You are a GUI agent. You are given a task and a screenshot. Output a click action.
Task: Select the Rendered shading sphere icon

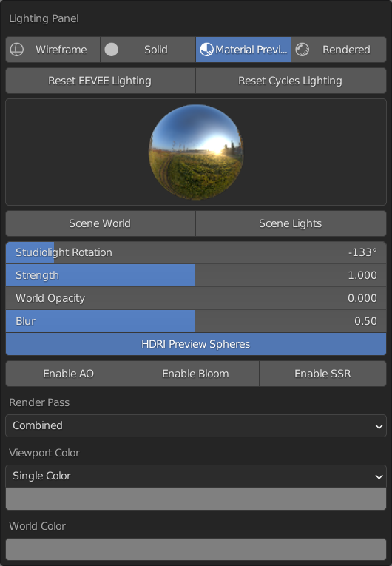pyautogui.click(x=302, y=50)
